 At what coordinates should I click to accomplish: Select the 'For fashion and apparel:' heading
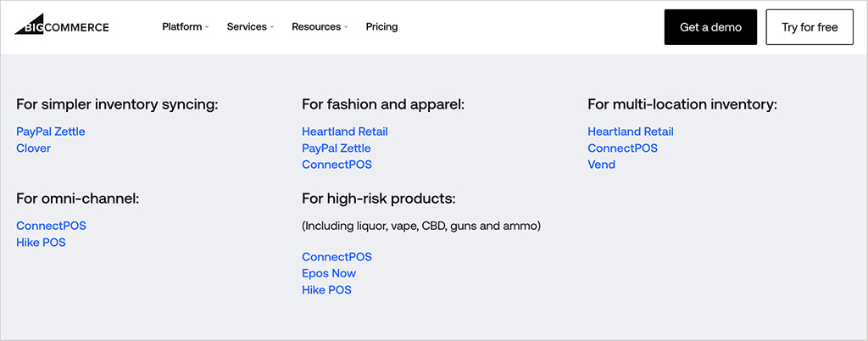pyautogui.click(x=383, y=104)
